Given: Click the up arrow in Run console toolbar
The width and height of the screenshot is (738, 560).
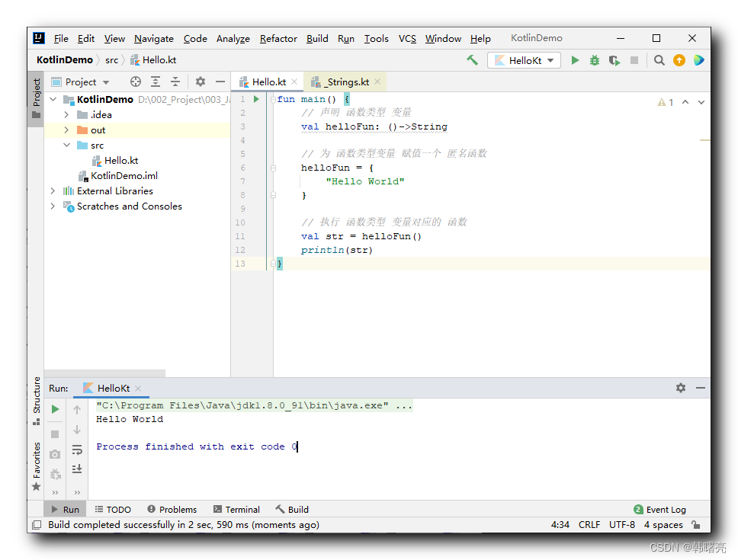Looking at the screenshot, I should (77, 410).
